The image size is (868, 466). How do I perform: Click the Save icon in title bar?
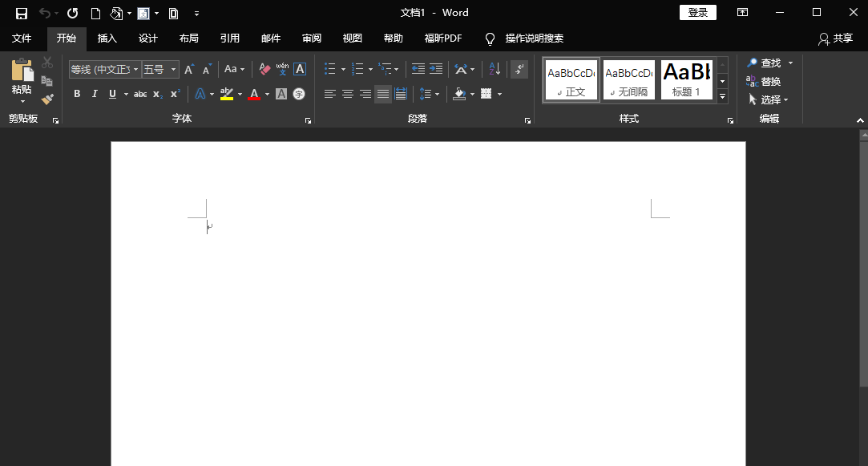click(22, 13)
